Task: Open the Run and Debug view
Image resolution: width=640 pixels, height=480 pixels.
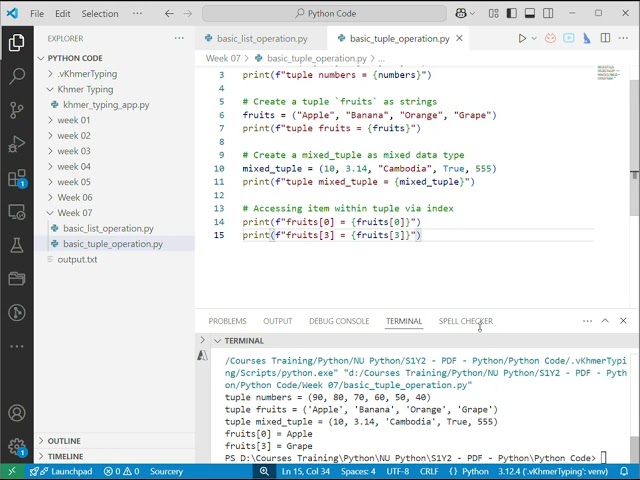Action: click(x=17, y=144)
